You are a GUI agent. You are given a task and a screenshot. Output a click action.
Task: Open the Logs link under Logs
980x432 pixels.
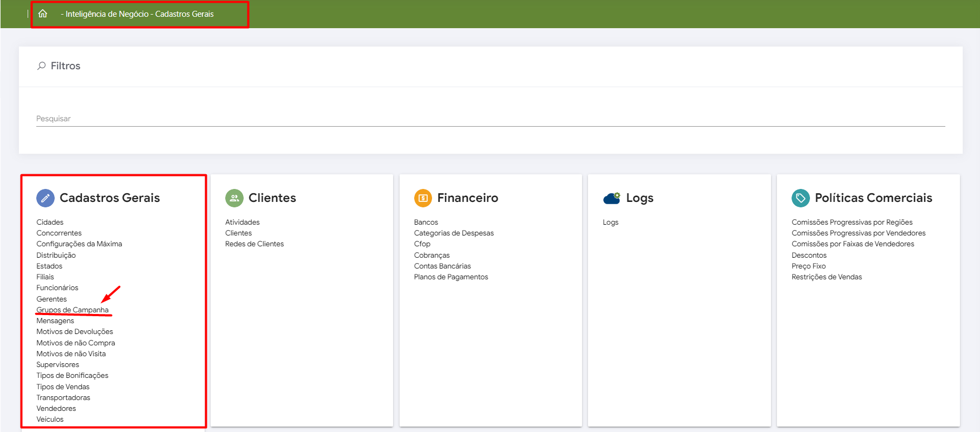coord(610,222)
